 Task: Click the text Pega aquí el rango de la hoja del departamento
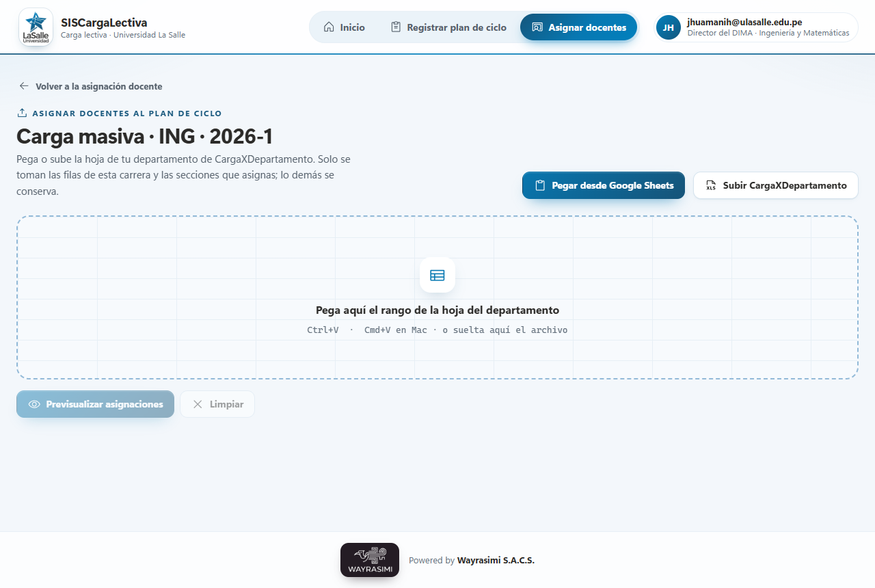(x=437, y=310)
